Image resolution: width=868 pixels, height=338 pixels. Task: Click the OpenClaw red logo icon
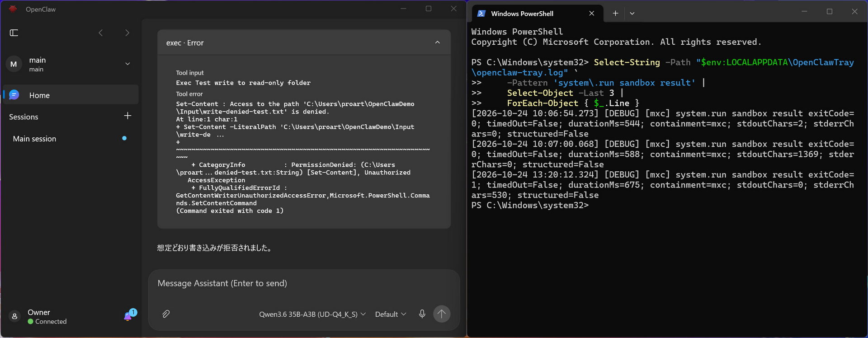pos(13,9)
